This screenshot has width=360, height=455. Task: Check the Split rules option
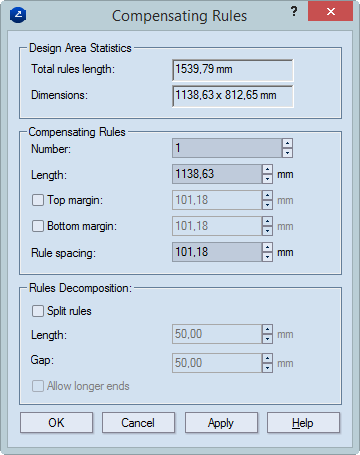38,311
